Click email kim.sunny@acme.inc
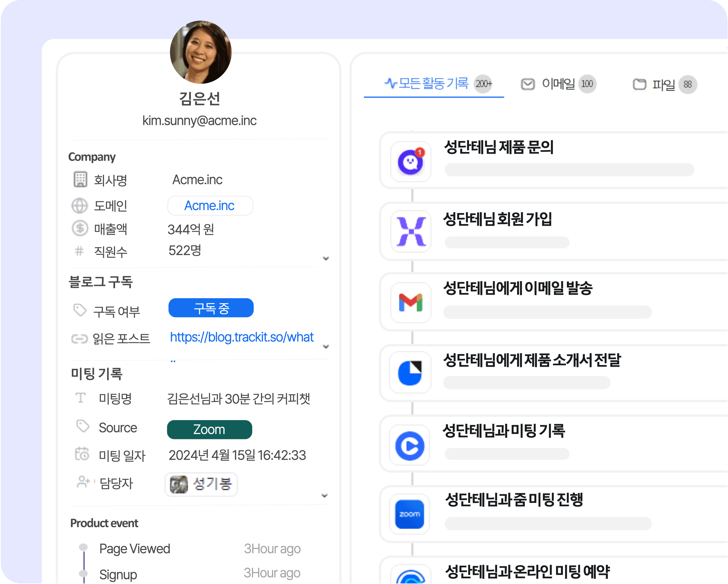The width and height of the screenshot is (728, 584). [199, 121]
